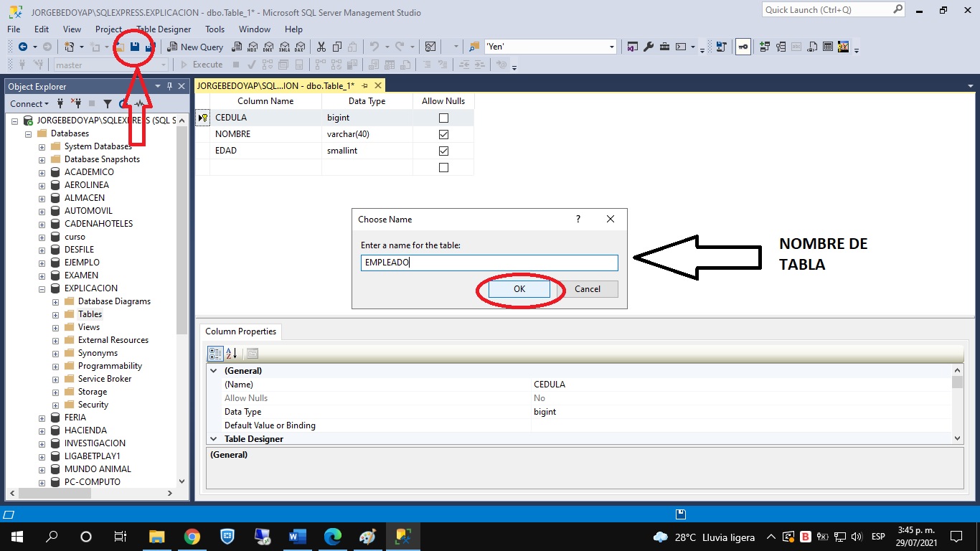
Task: Click the Object Explorer disconnect plug icon
Action: coord(76,104)
